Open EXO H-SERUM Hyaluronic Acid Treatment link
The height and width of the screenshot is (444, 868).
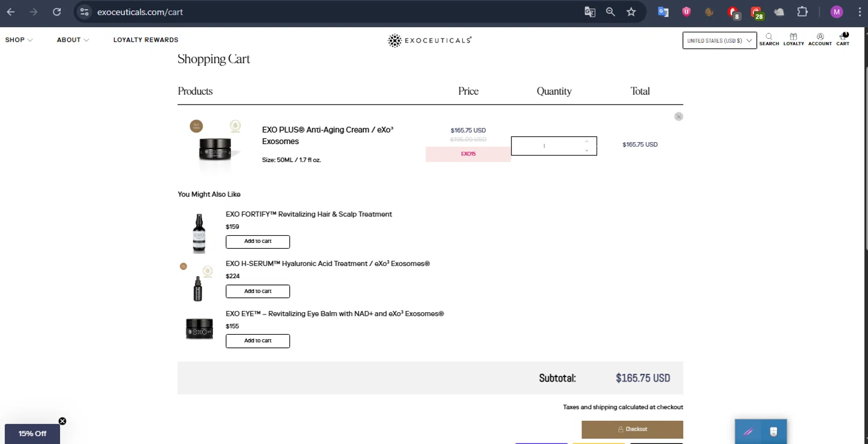[x=328, y=264]
